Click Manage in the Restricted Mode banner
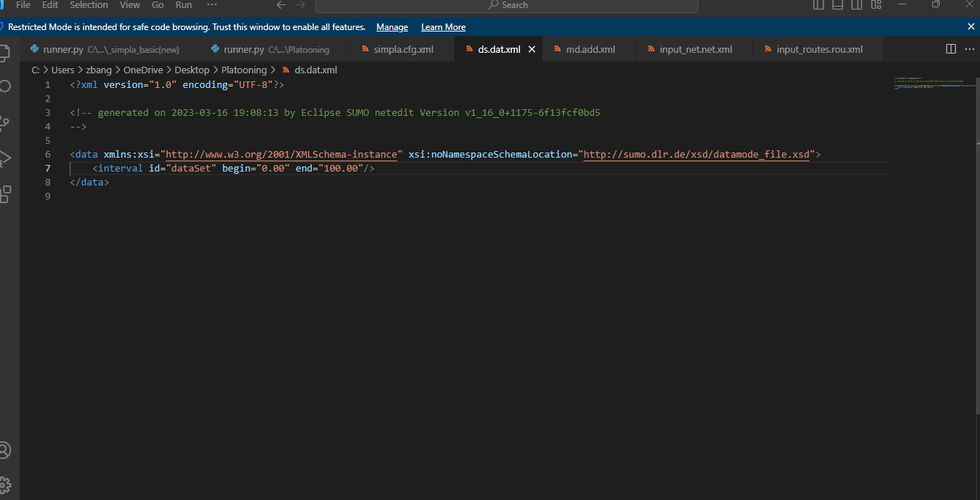The height and width of the screenshot is (500, 980). (x=392, y=27)
